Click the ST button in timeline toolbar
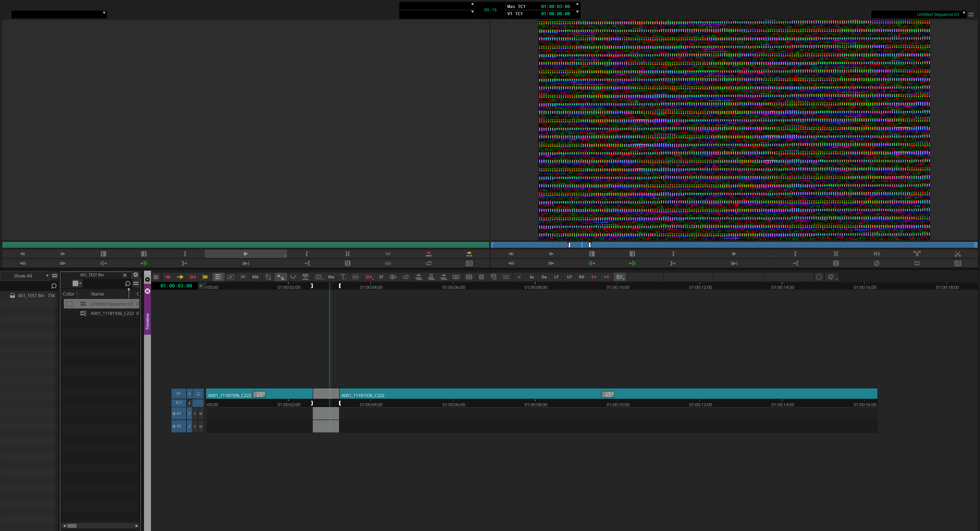Viewport: 980px width, 531px height. [381, 277]
